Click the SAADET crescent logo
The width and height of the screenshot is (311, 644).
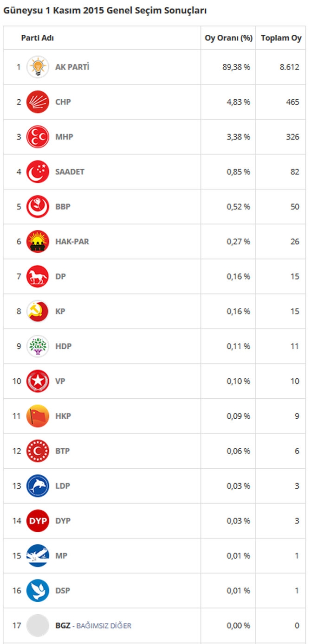[38, 172]
